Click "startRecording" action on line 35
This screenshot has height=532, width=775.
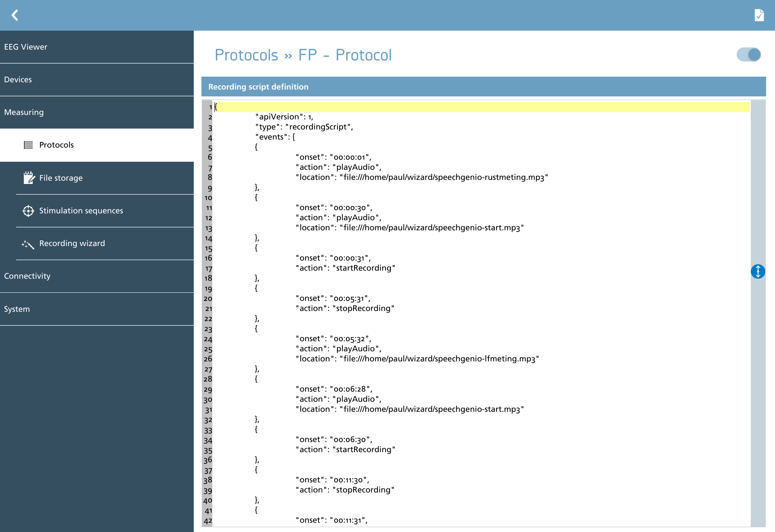[345, 449]
